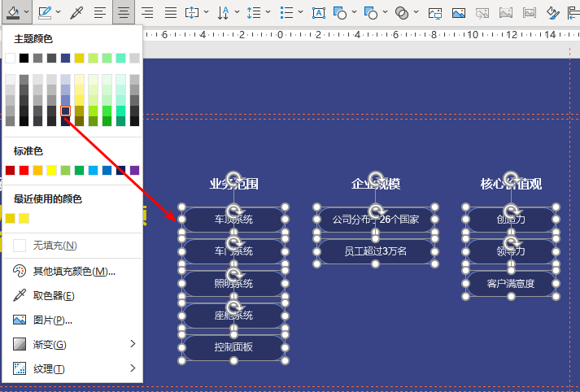This screenshot has height=392, width=580.
Task: Pick the highlighted dark navy theme shade
Action: (65, 111)
